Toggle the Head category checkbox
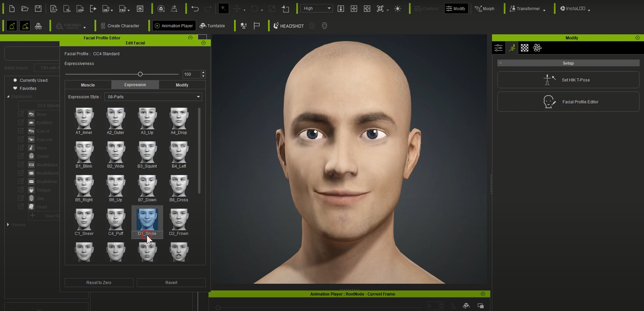Screen dimensions: 644x311 tap(21, 207)
